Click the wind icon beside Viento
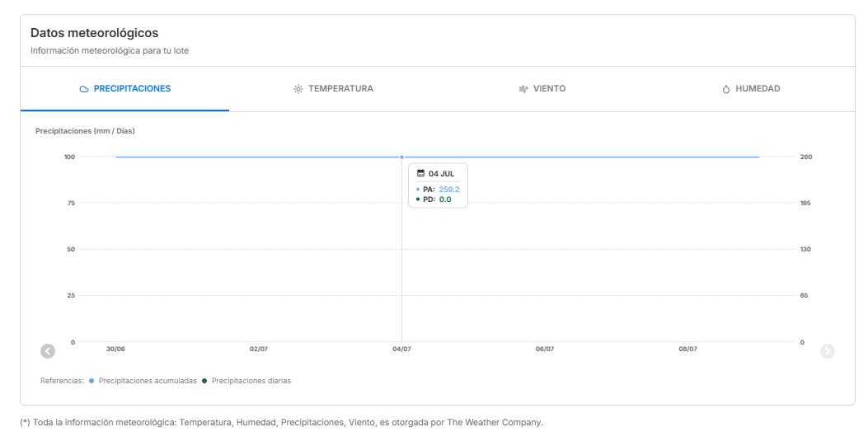The height and width of the screenshot is (441, 868). (523, 89)
